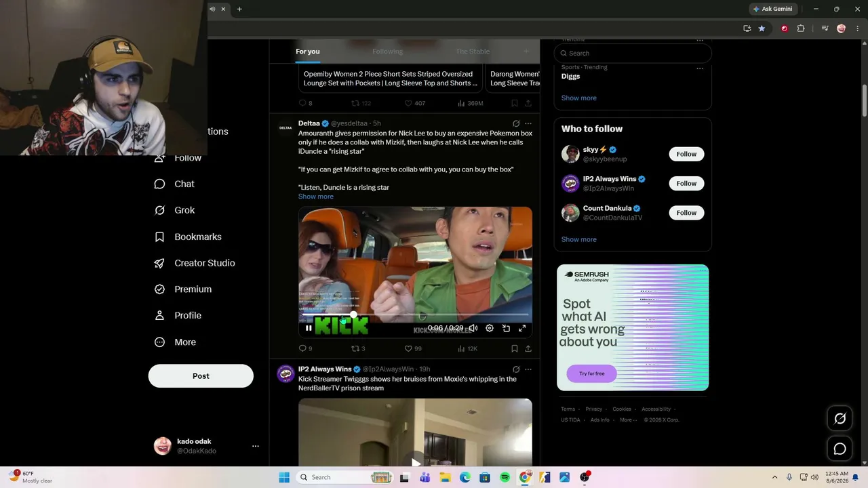Open Grok in the sidebar
This screenshot has width=868, height=488.
click(174, 210)
